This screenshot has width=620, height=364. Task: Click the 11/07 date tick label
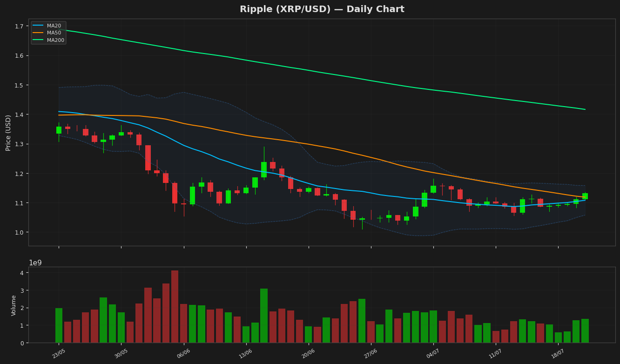point(495,354)
